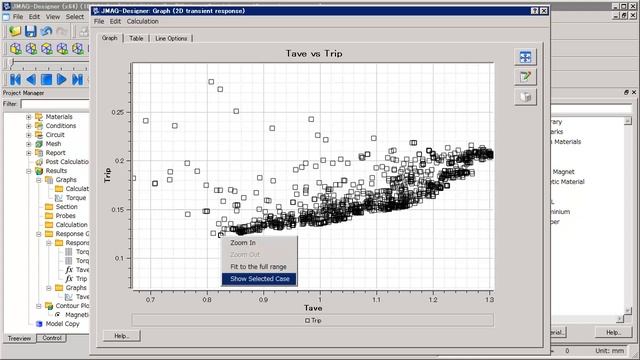This screenshot has width=640, height=360.
Task: Open the File menu of graph window
Action: click(99, 21)
